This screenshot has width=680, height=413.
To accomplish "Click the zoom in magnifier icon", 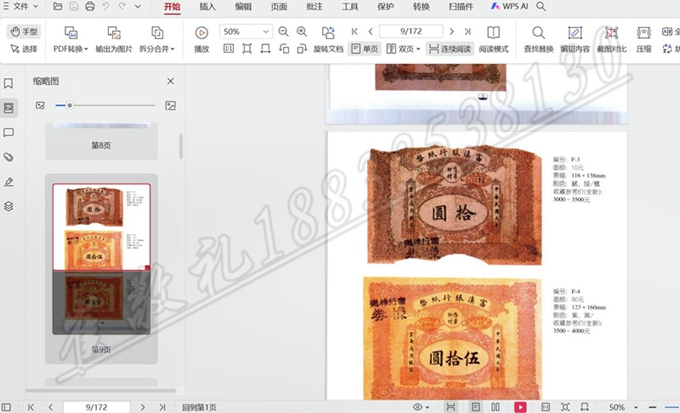I will point(302,31).
